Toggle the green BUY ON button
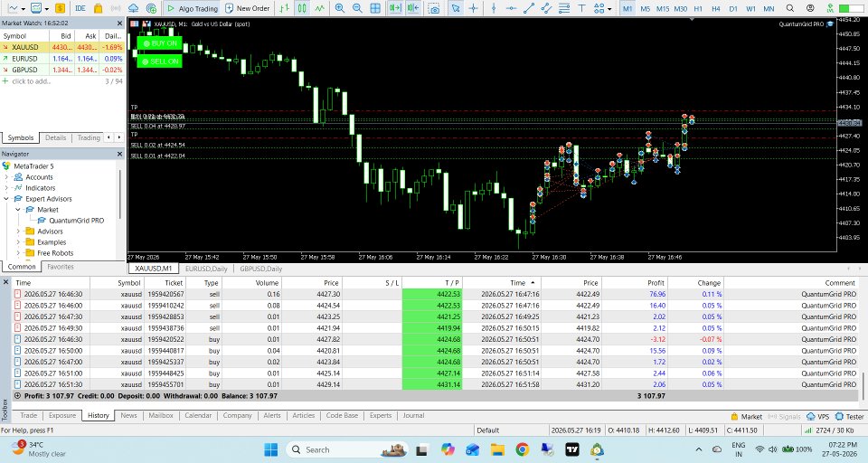Screen dimensions: 868x463 [159, 43]
